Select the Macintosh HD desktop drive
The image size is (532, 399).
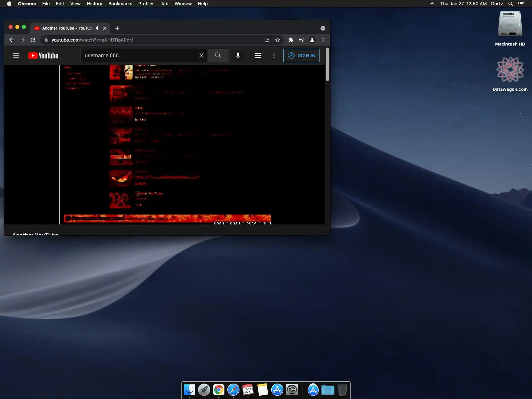click(510, 29)
